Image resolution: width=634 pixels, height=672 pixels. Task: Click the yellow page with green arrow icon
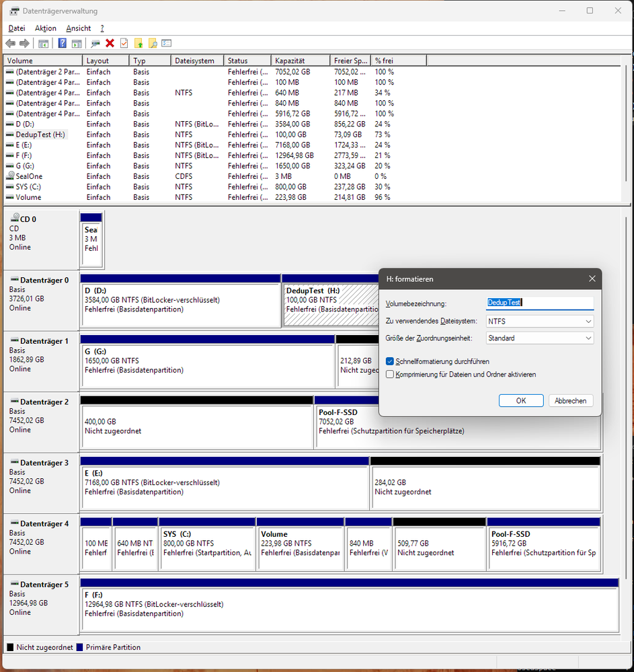pos(138,43)
